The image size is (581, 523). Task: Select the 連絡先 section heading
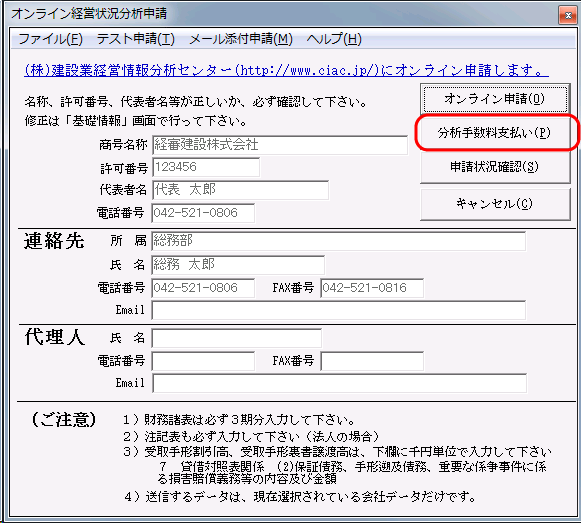pos(54,241)
